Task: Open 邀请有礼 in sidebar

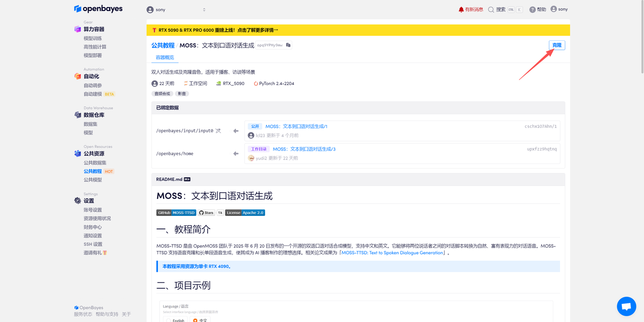Action: pyautogui.click(x=95, y=253)
